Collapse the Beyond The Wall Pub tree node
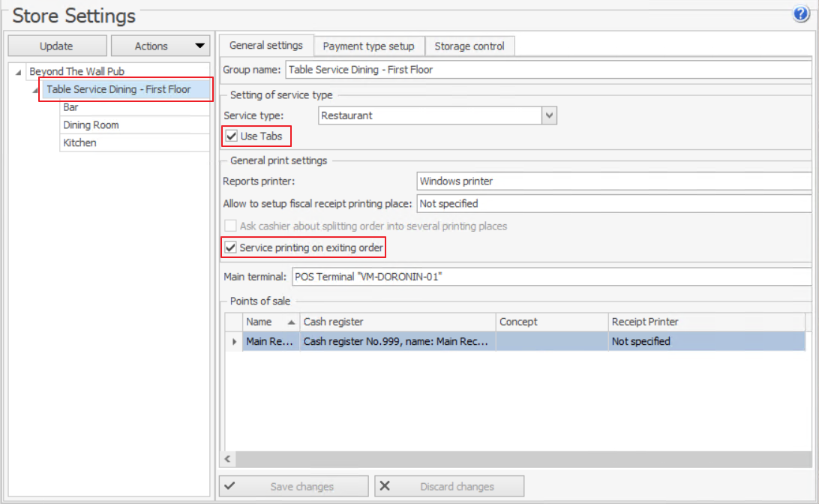Image resolution: width=819 pixels, height=504 pixels. (x=18, y=72)
